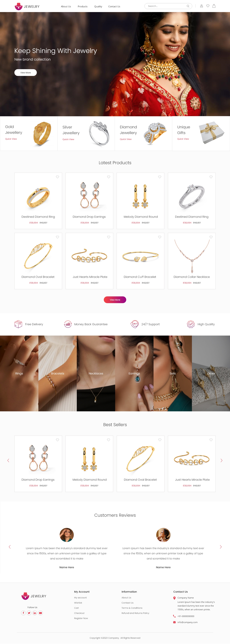Click the View More button in hero banner
230x644 pixels.
pos(26,72)
